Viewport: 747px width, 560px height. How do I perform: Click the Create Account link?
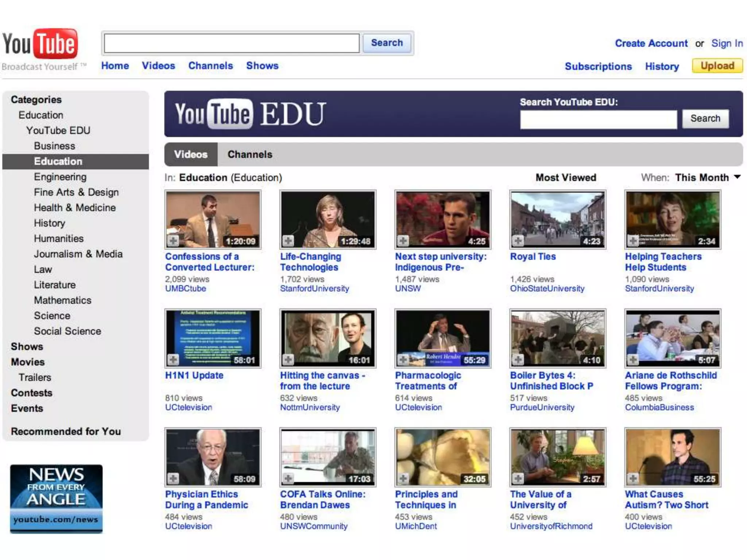click(x=651, y=43)
